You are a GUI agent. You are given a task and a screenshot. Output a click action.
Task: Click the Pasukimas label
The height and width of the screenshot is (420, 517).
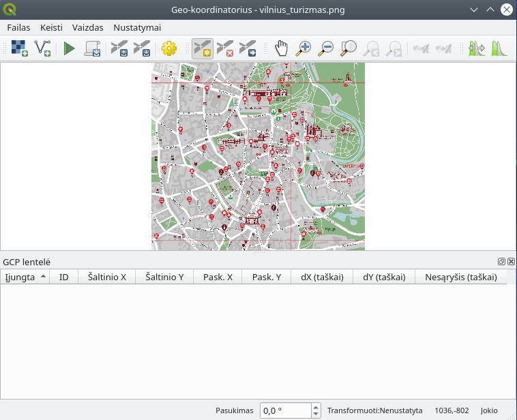pyautogui.click(x=235, y=410)
